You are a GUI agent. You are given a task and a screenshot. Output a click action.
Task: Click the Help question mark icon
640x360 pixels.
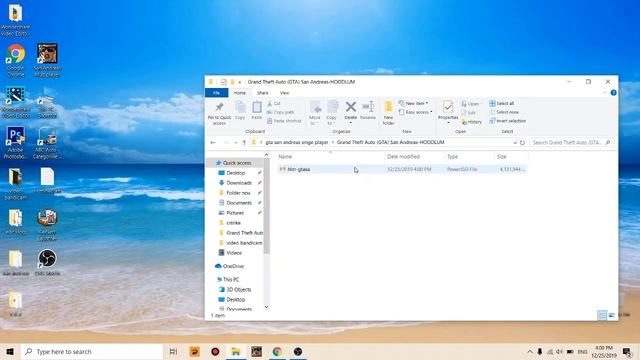pos(613,93)
